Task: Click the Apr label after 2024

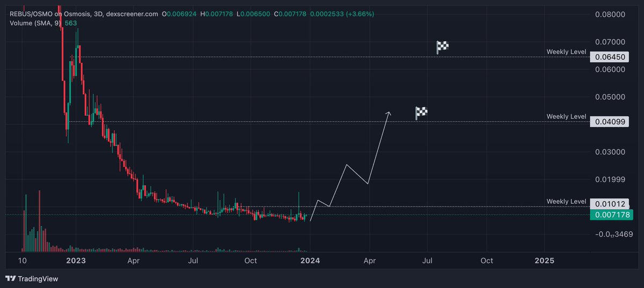Action: pos(369,260)
